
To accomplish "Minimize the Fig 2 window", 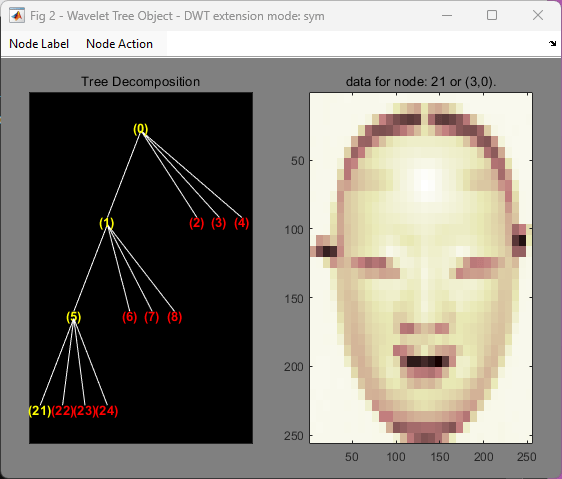I will (447, 15).
